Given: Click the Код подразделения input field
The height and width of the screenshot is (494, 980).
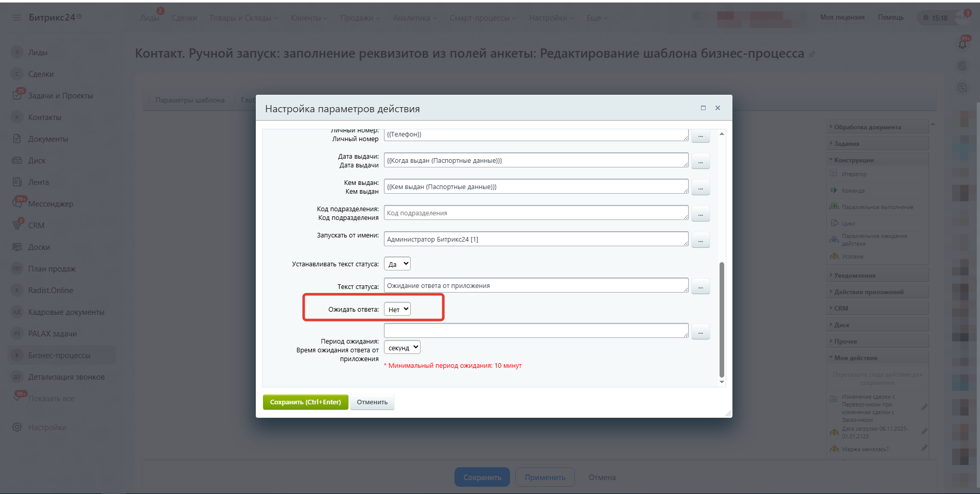Looking at the screenshot, I should 536,213.
